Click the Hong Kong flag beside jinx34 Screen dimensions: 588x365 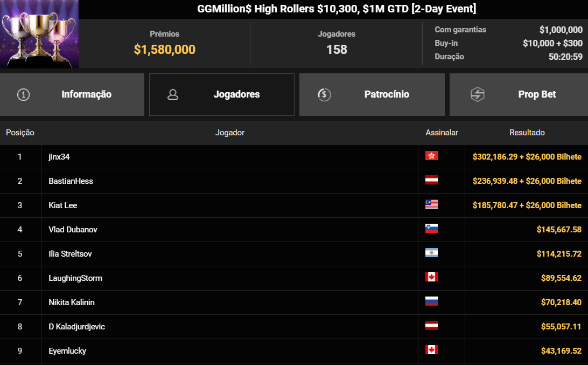click(431, 156)
